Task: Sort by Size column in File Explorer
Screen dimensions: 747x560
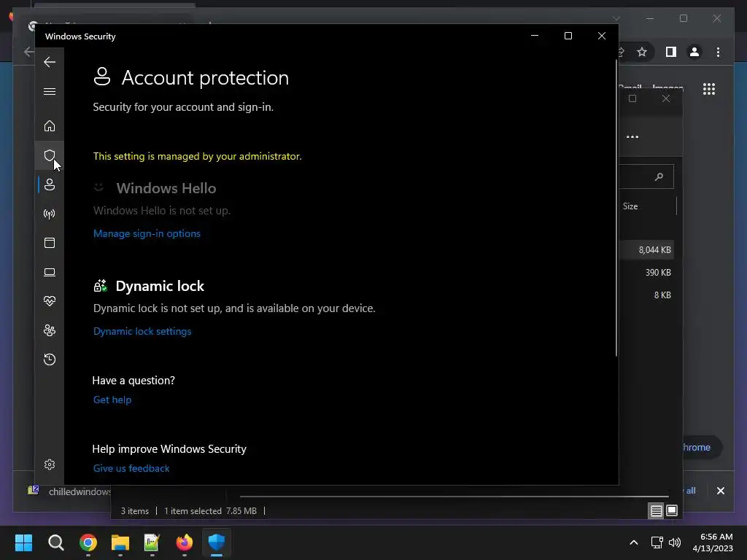Action: pyautogui.click(x=630, y=206)
